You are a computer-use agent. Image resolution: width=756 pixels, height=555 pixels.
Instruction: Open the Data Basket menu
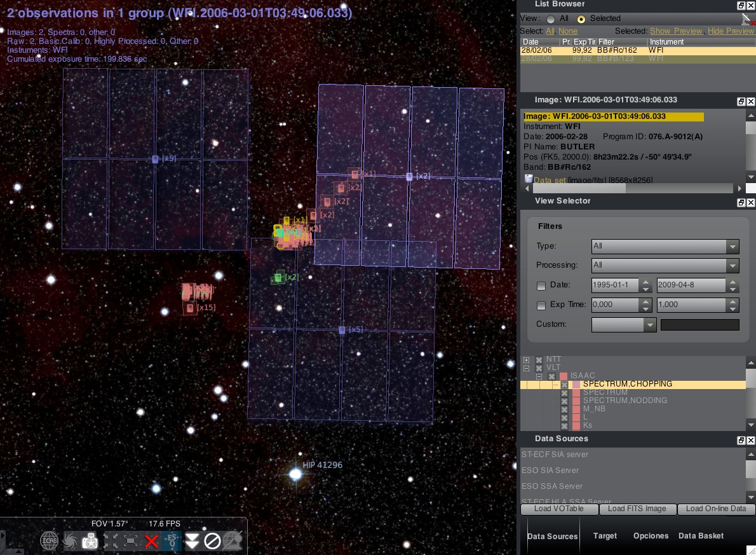701,536
